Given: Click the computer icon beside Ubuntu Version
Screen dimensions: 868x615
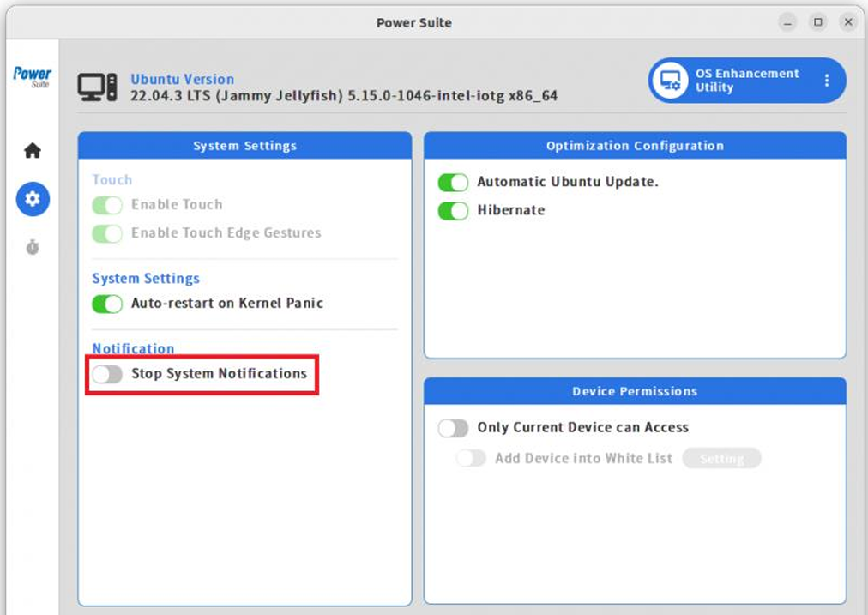Looking at the screenshot, I should pyautogui.click(x=97, y=87).
